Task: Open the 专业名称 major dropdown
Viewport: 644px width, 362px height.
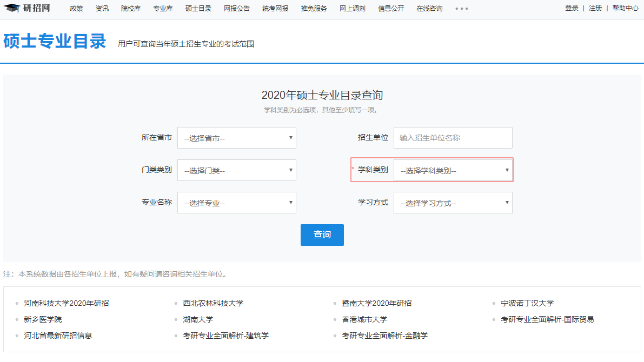Action: tap(237, 203)
